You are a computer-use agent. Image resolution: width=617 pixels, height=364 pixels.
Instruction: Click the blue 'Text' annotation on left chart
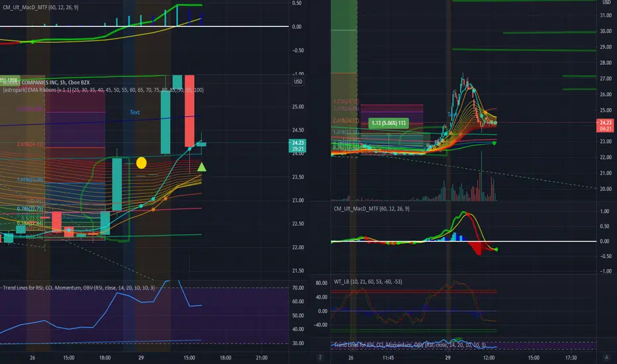click(x=134, y=112)
